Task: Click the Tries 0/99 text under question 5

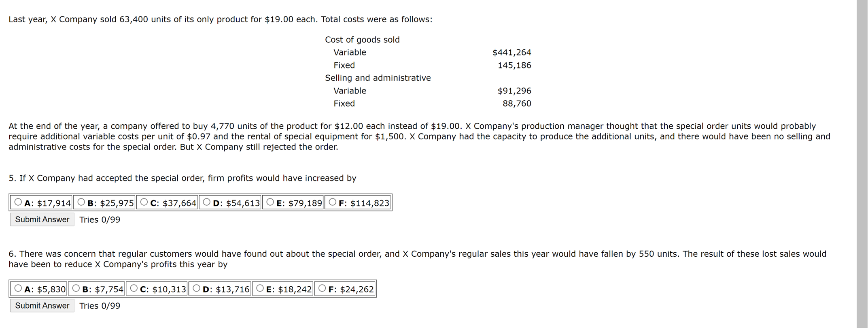Action: (x=100, y=219)
